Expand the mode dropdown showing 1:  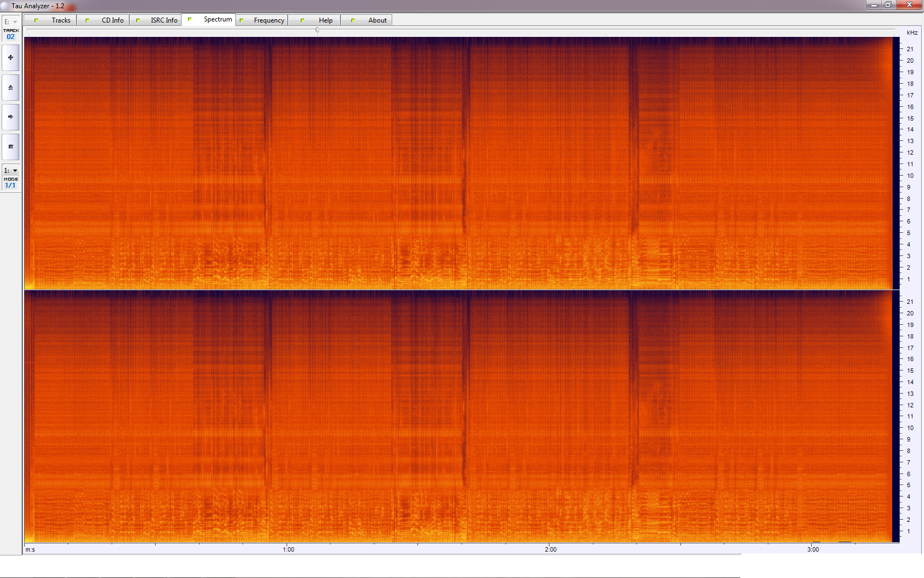point(11,171)
